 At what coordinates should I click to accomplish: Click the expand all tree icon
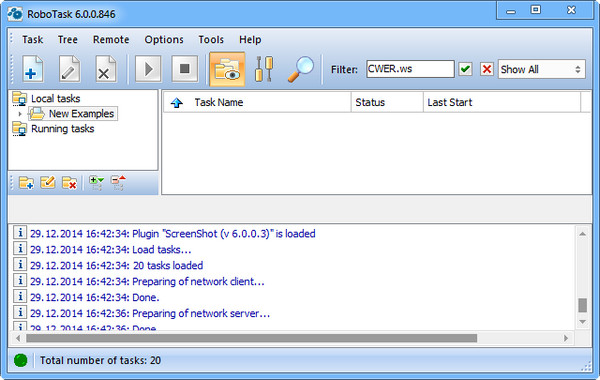click(96, 183)
